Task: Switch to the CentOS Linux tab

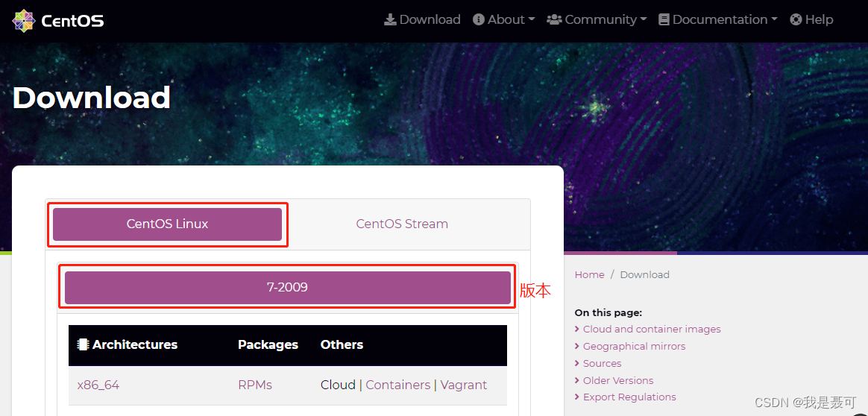Action: 167,224
